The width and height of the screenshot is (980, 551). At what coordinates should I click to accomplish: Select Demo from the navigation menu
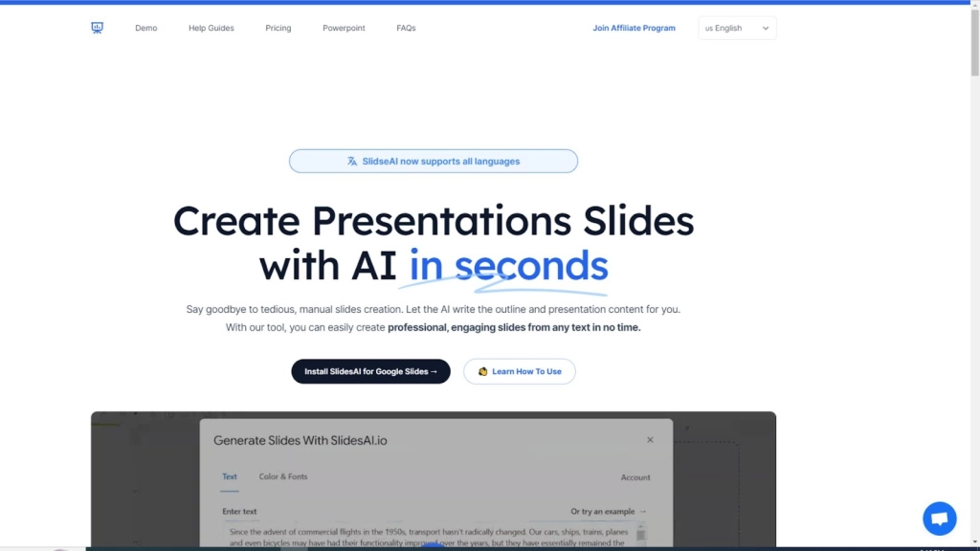[145, 28]
